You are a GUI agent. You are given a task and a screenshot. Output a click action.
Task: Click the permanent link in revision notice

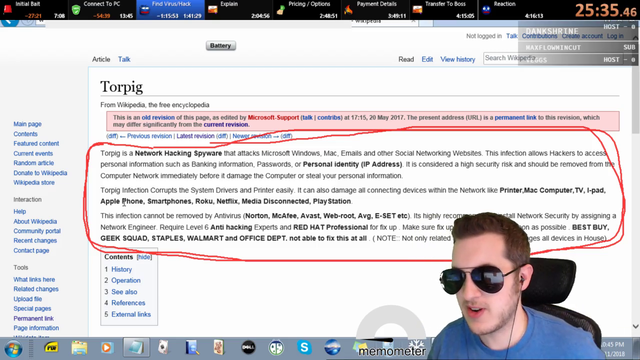(x=515, y=118)
